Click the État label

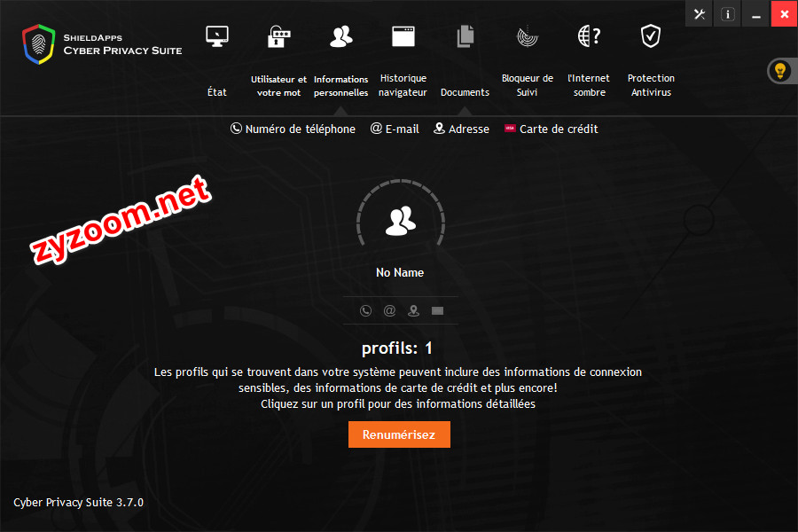pos(217,92)
